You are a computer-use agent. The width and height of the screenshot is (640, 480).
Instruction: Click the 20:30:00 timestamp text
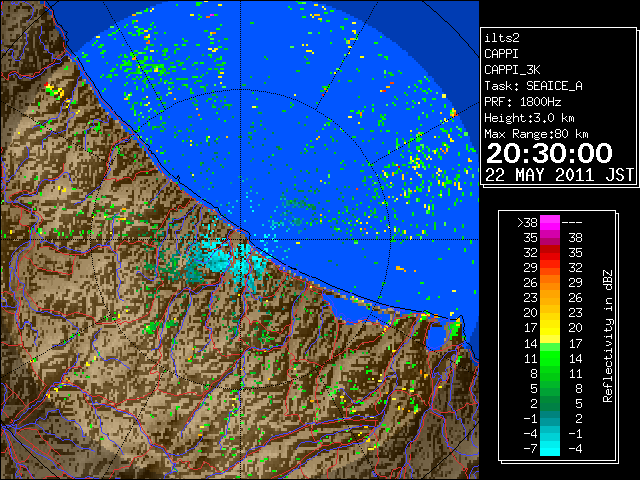pos(549,153)
